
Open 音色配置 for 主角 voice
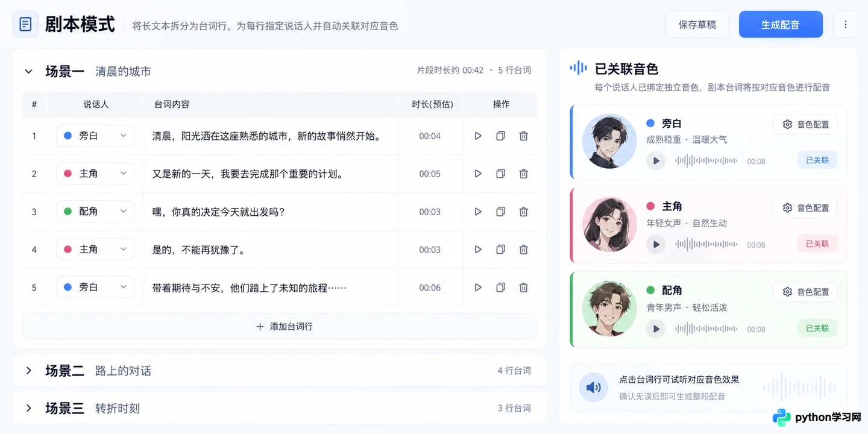(x=805, y=208)
